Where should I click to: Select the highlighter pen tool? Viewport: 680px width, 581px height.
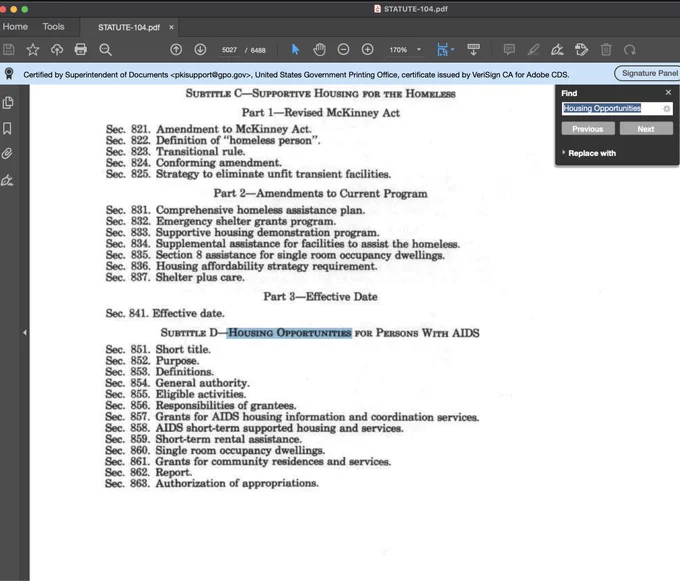[x=533, y=50]
